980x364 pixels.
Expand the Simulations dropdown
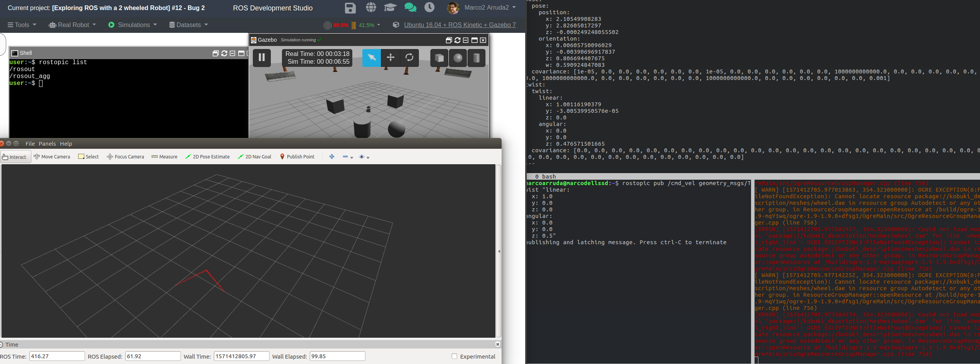pos(133,25)
